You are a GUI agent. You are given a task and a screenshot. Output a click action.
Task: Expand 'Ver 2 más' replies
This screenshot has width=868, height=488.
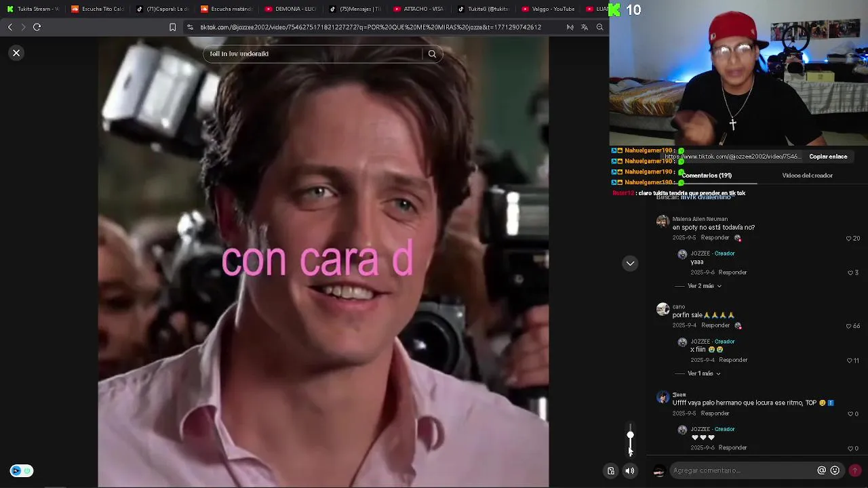tap(704, 286)
